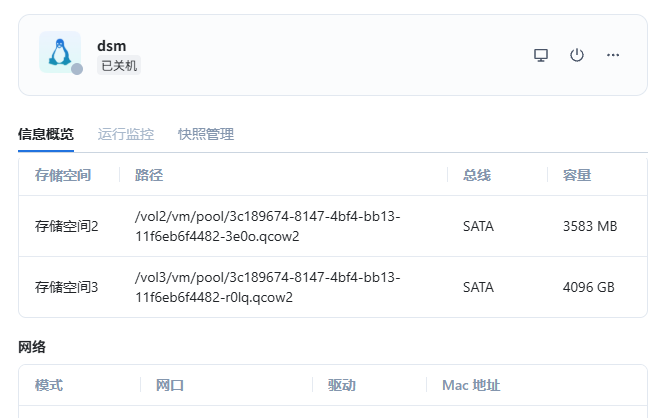Click the grey powered-off status dot
Viewport: 668px width, 418px height.
click(x=77, y=69)
